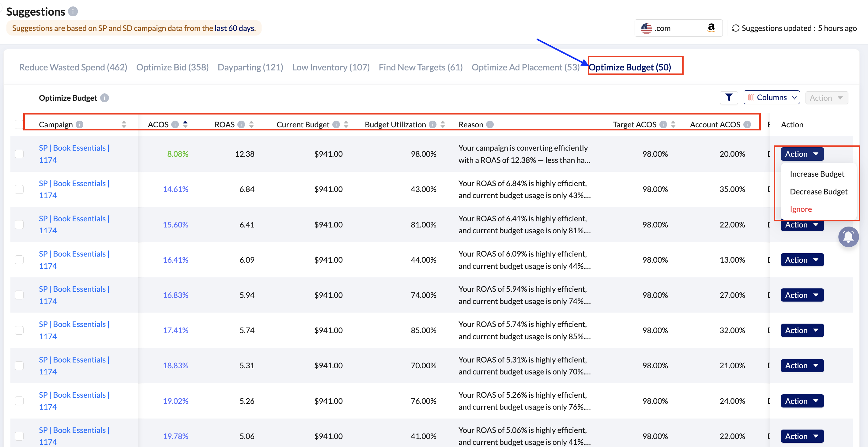Viewport: 868px width, 447px height.
Task: Click the notification bell icon
Action: click(848, 237)
